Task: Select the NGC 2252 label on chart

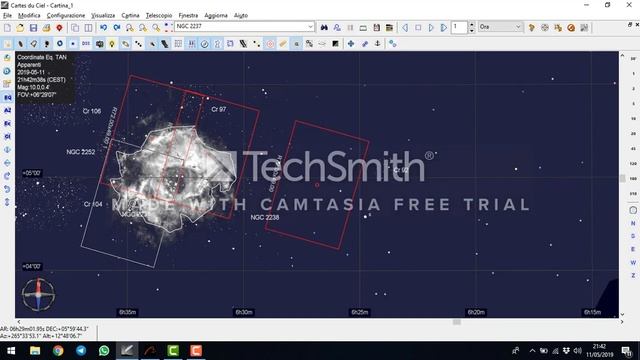Action: pyautogui.click(x=81, y=152)
